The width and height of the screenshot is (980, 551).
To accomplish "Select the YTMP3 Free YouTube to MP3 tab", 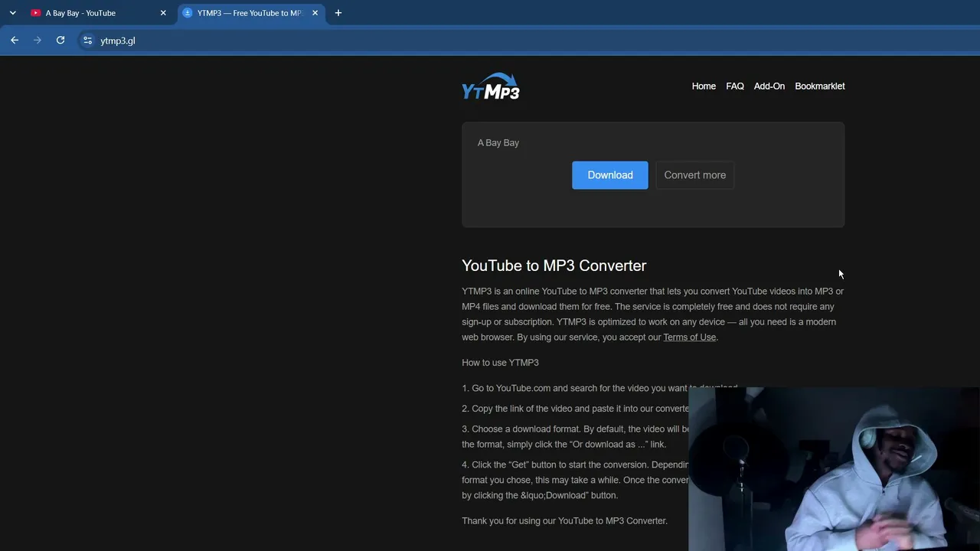I will 250,13.
